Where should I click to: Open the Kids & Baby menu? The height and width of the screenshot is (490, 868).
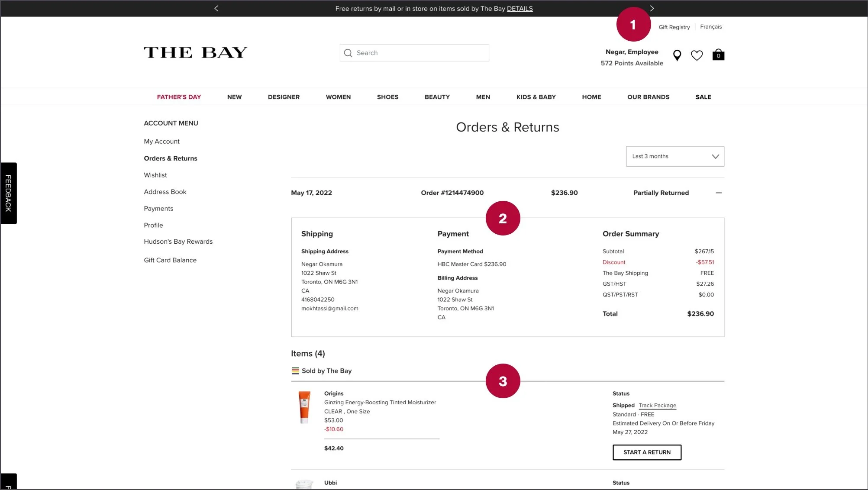point(536,97)
